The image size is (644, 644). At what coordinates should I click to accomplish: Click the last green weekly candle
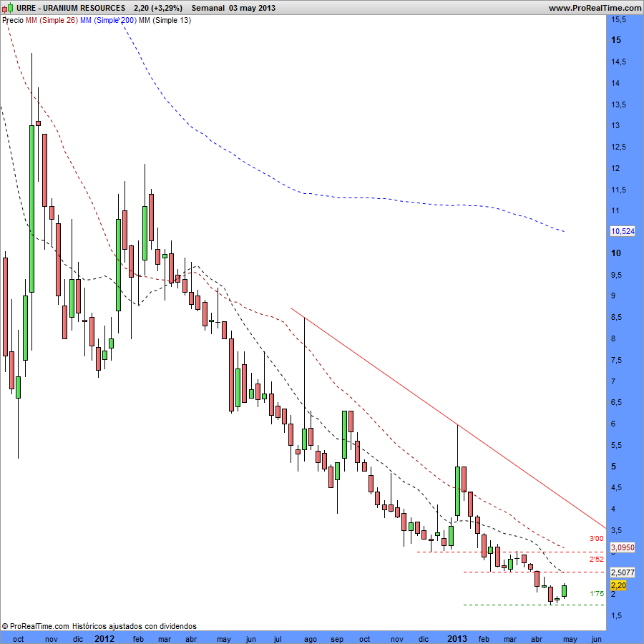(x=565, y=590)
